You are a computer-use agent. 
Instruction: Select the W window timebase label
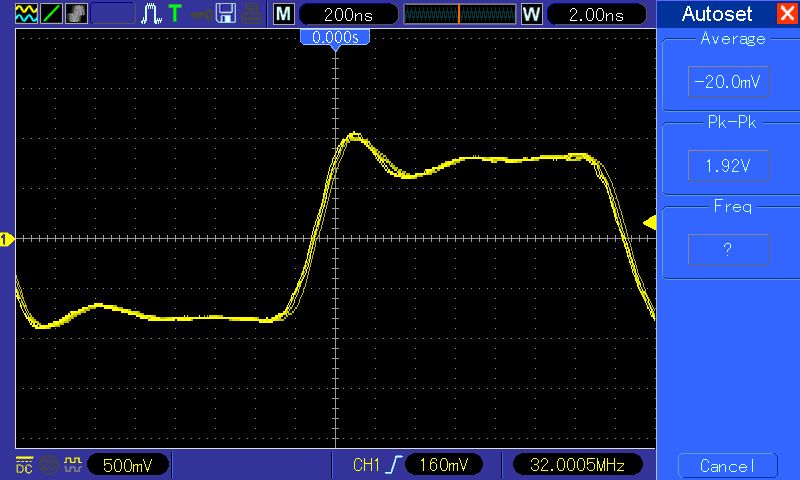(x=531, y=14)
